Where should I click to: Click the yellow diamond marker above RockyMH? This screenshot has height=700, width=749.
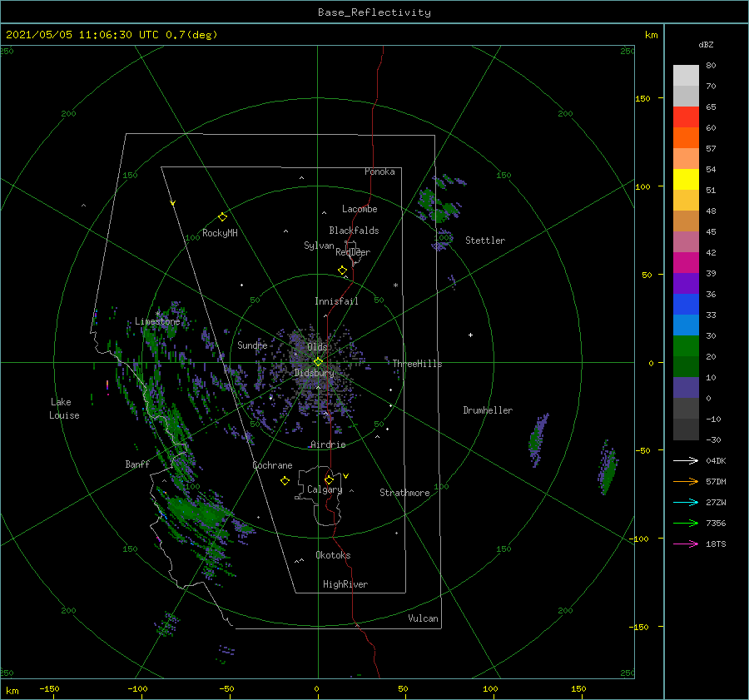[222, 217]
